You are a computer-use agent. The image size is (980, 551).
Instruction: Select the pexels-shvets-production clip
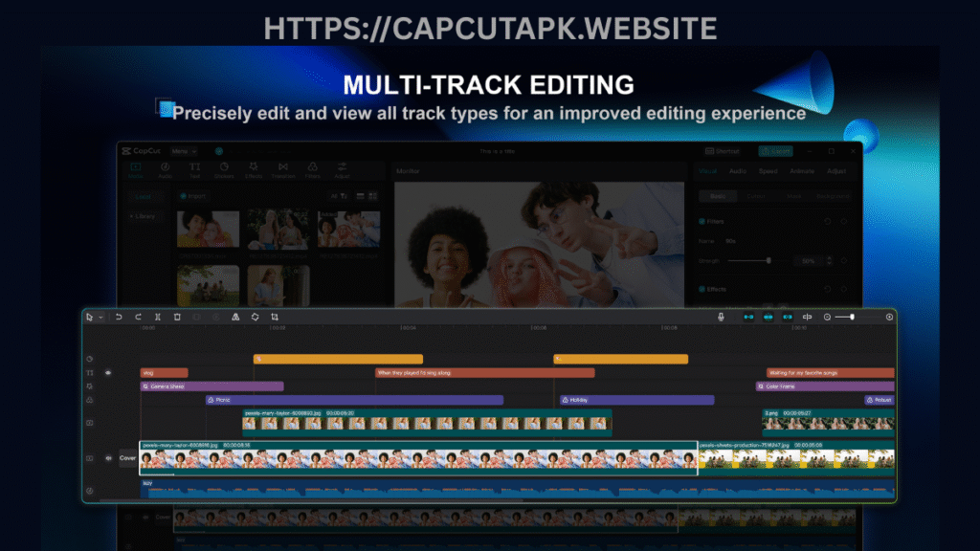796,458
